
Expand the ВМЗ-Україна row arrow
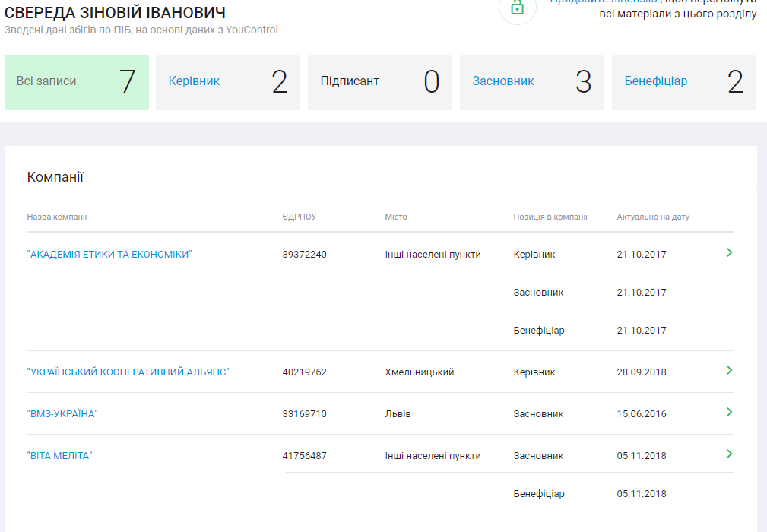point(729,412)
